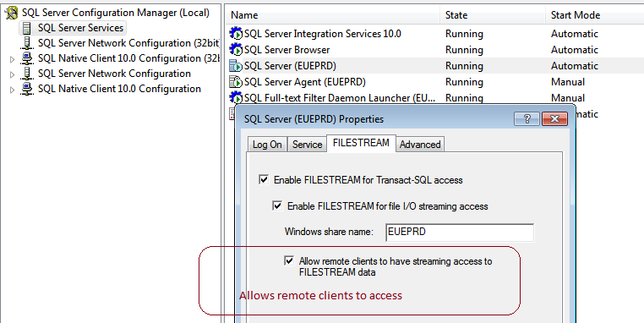Select the SQL Server (EUEPRD) service icon

236,66
